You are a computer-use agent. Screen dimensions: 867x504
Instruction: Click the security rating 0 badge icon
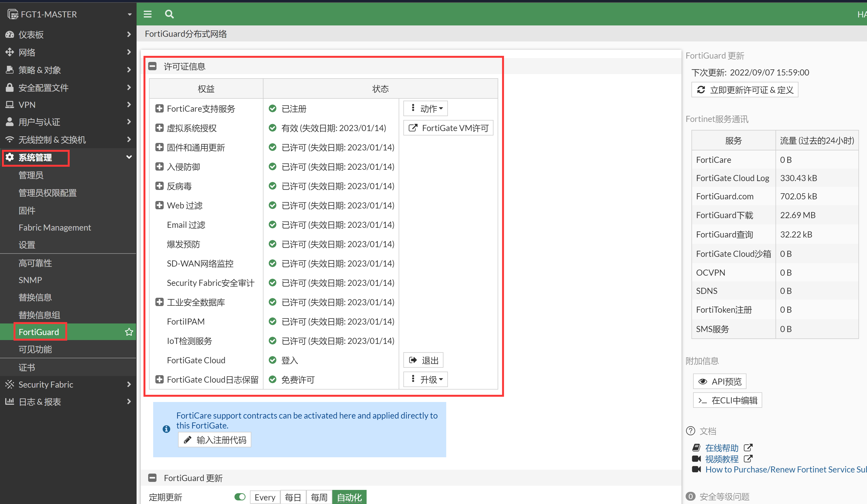click(x=691, y=496)
